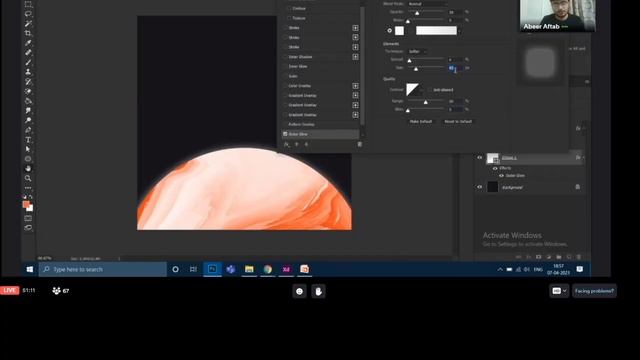
Task: Click delete layer trash icon in Layers panel
Action: click(x=579, y=257)
